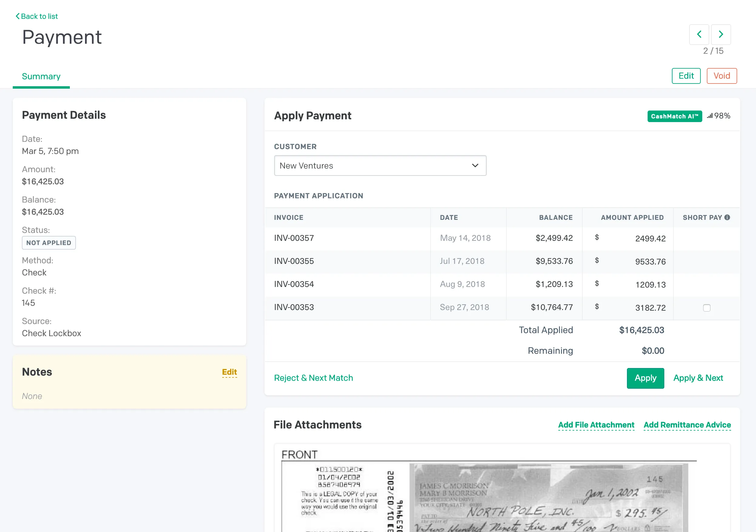Screen dimensions: 756x532
Task: Tick short pay checkbox for INV-00353
Action: pos(707,308)
